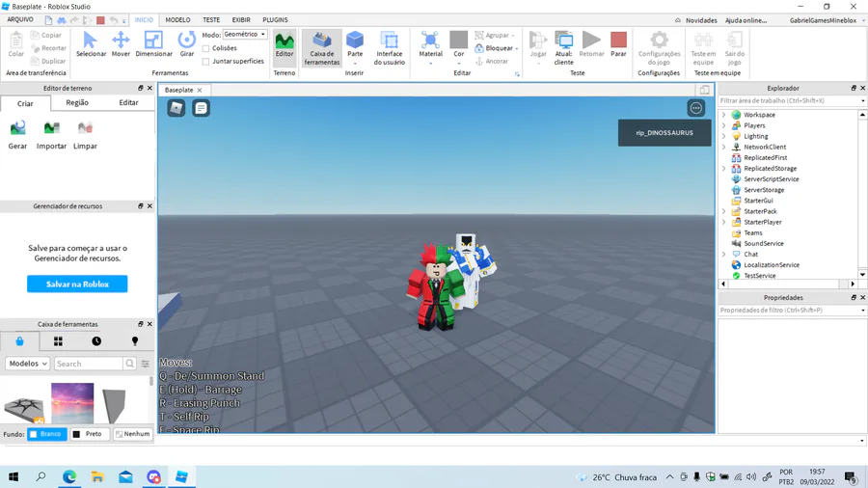The width and height of the screenshot is (868, 488).
Task: Select ServerScriptService in Explorer
Action: [772, 179]
